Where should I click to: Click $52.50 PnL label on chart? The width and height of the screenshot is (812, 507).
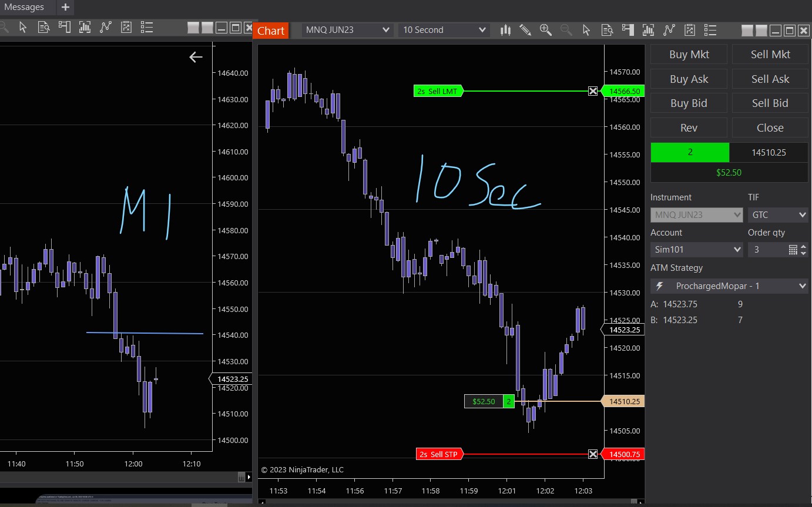point(484,401)
